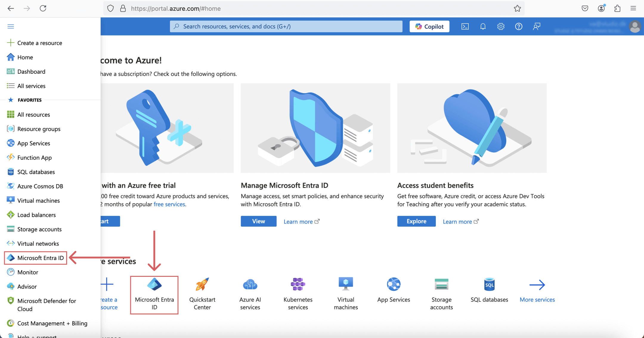Click View button for Entra ID
The height and width of the screenshot is (338, 644).
tap(258, 221)
